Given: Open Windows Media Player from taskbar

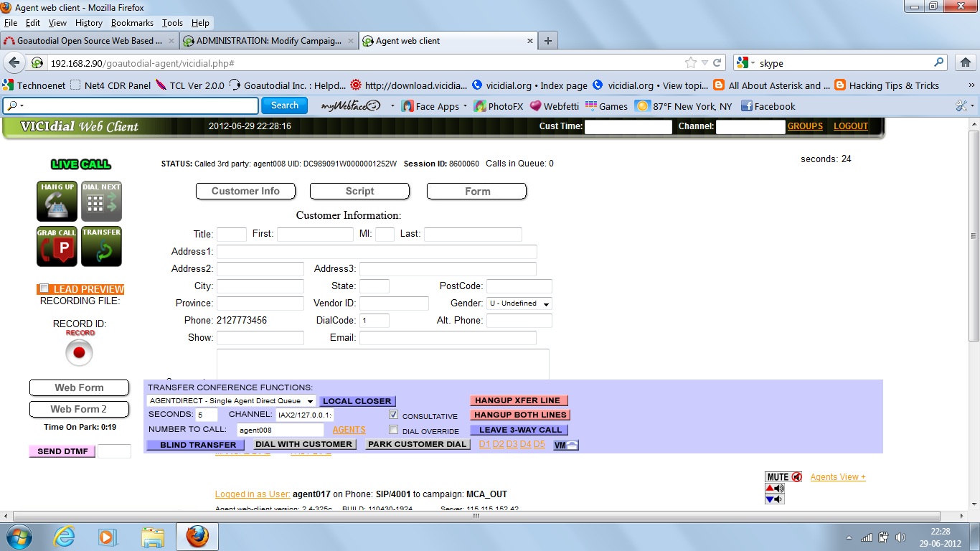Looking at the screenshot, I should click(x=107, y=537).
